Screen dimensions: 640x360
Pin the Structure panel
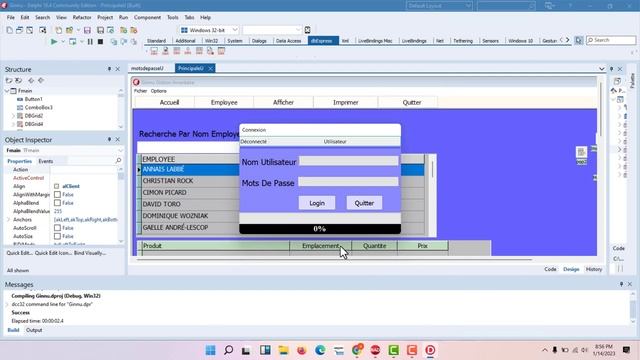pos(109,69)
